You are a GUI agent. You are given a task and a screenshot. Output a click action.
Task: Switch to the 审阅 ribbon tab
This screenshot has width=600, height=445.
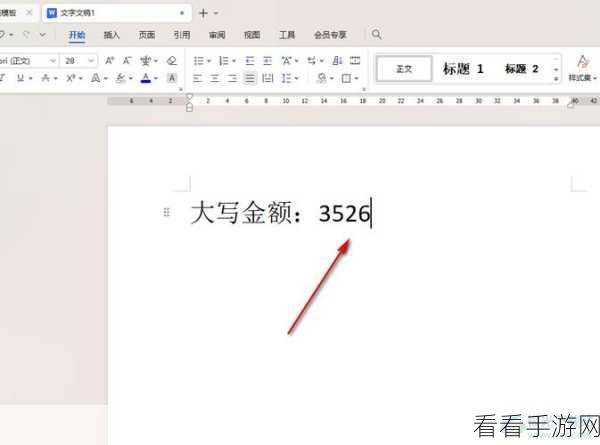click(x=217, y=35)
